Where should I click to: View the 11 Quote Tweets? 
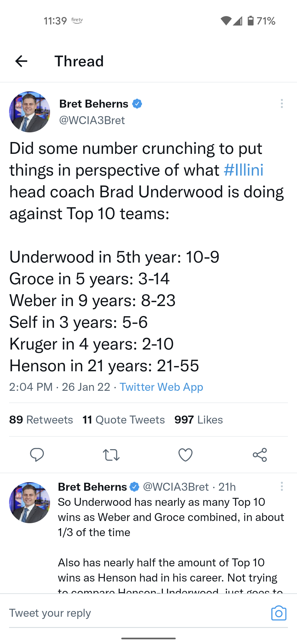124,420
